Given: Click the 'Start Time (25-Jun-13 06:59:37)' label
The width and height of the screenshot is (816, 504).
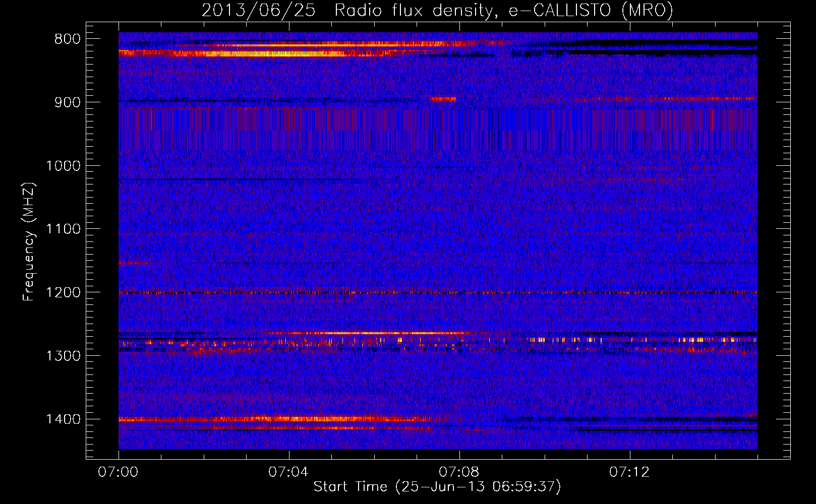Looking at the screenshot, I should (x=437, y=487).
